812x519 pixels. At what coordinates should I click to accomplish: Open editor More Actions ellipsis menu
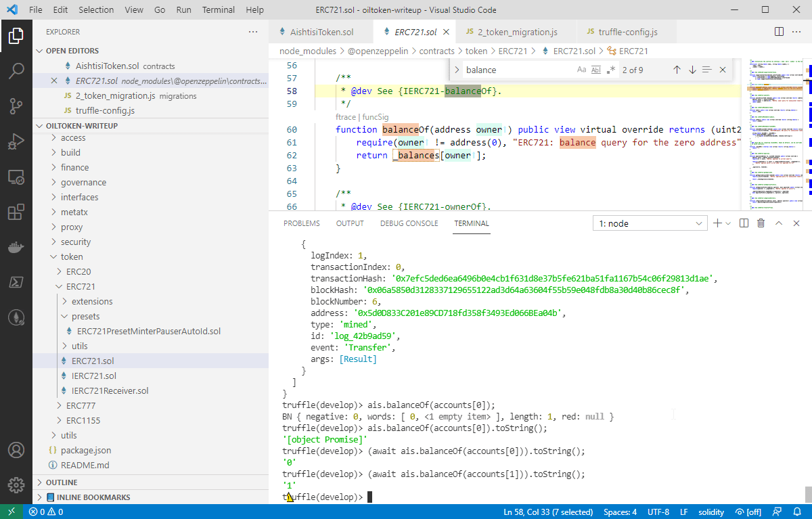(797, 32)
